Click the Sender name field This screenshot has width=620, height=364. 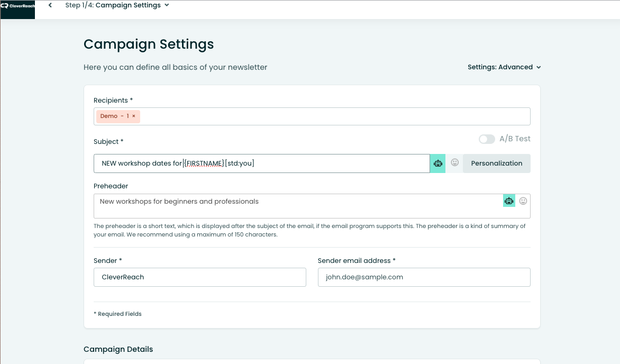coord(199,277)
